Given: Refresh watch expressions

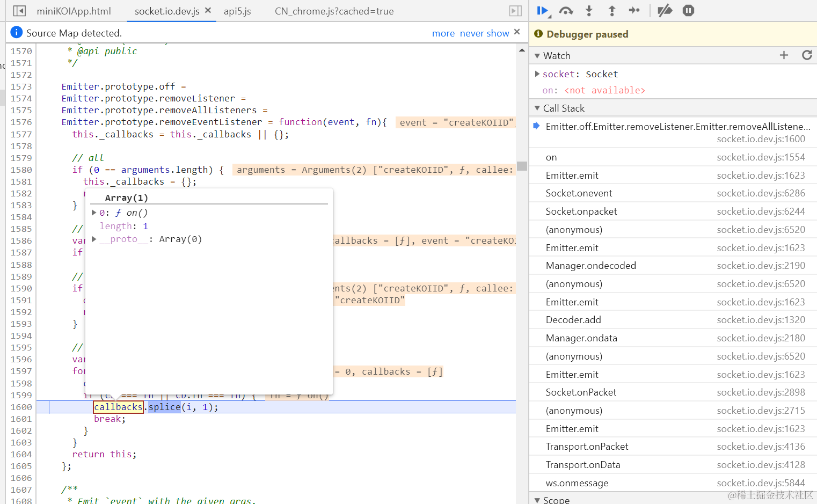Looking at the screenshot, I should click(807, 55).
